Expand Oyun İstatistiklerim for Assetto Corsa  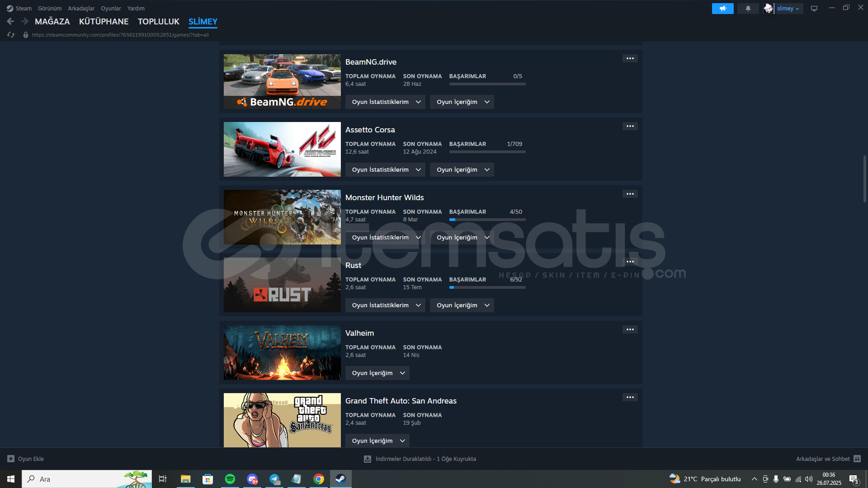pyautogui.click(x=385, y=170)
